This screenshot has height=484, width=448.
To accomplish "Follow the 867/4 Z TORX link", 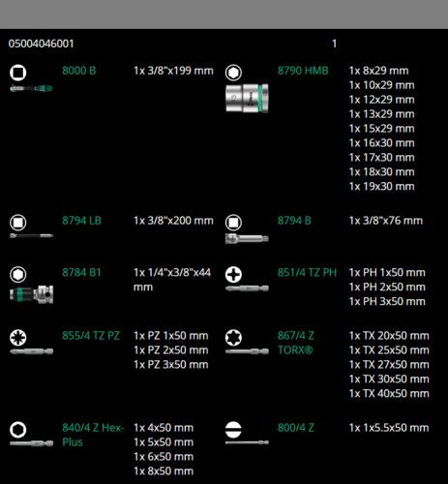I will click(296, 343).
